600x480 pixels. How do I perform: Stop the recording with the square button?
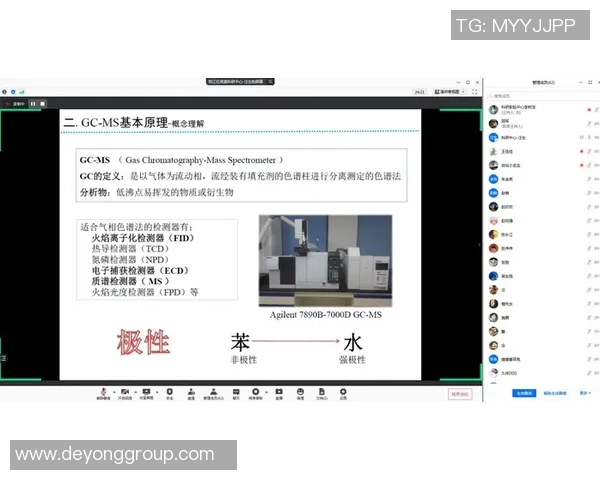(x=42, y=104)
